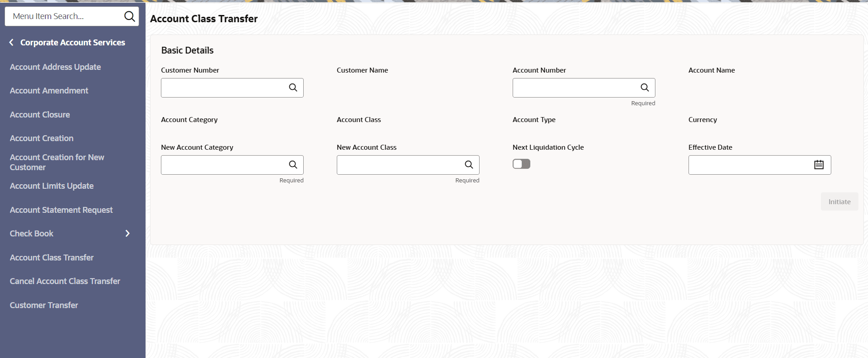Click the Basic Details section heading
This screenshot has width=868, height=358.
point(187,50)
